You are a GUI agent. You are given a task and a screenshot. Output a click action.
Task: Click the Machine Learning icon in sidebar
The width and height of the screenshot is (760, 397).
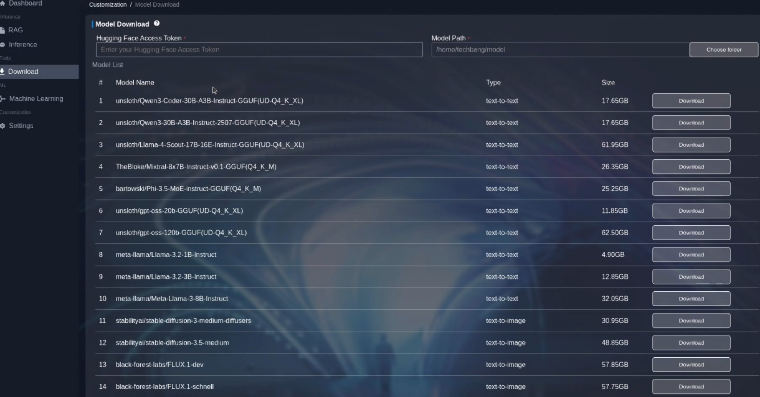tap(3, 98)
